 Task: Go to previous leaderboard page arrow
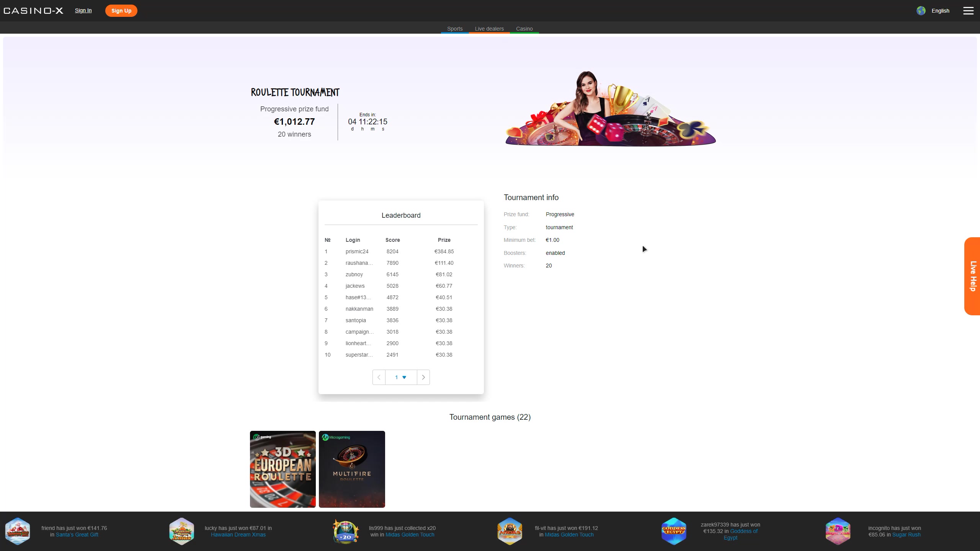(379, 377)
